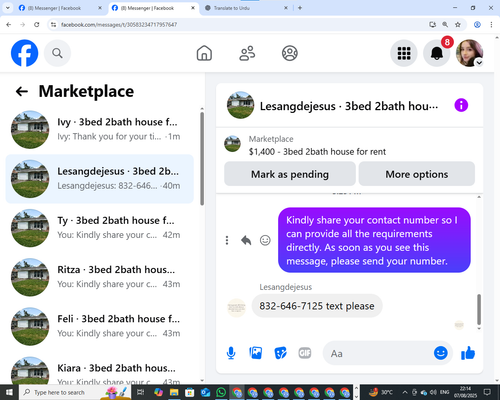Screen dimensions: 500x400
Task: Open Outlook from the taskbar
Action: [x=205, y=392]
